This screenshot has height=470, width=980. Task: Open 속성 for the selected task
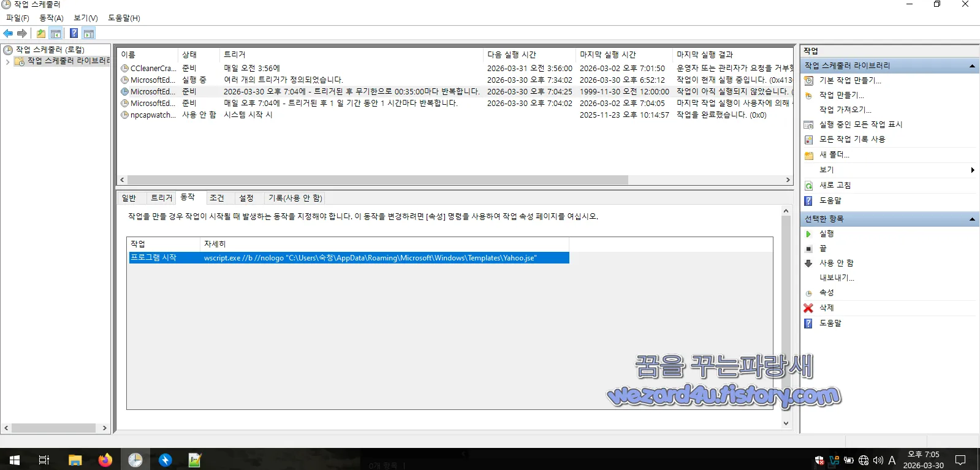pos(827,292)
